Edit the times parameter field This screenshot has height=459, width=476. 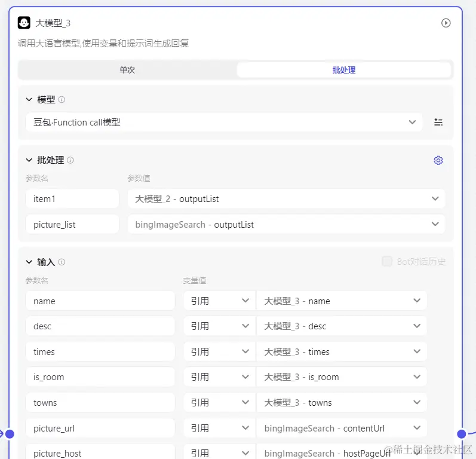pyautogui.click(x=100, y=351)
